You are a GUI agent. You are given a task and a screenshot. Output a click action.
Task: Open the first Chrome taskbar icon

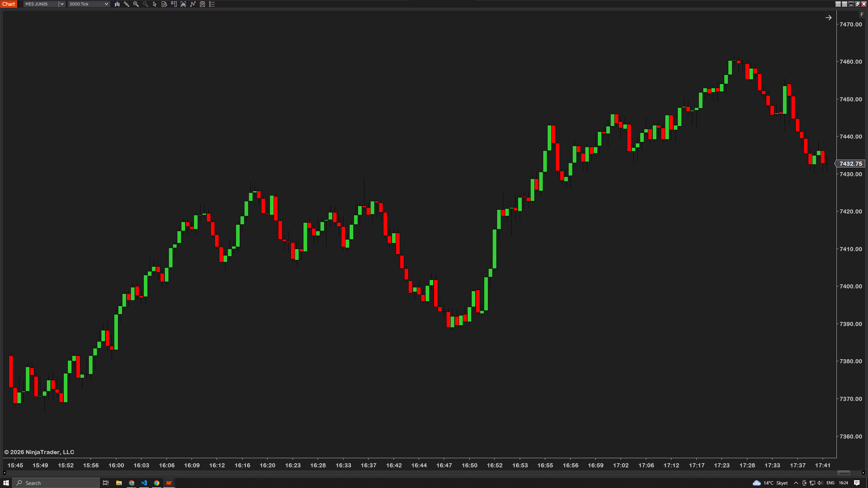point(132,483)
